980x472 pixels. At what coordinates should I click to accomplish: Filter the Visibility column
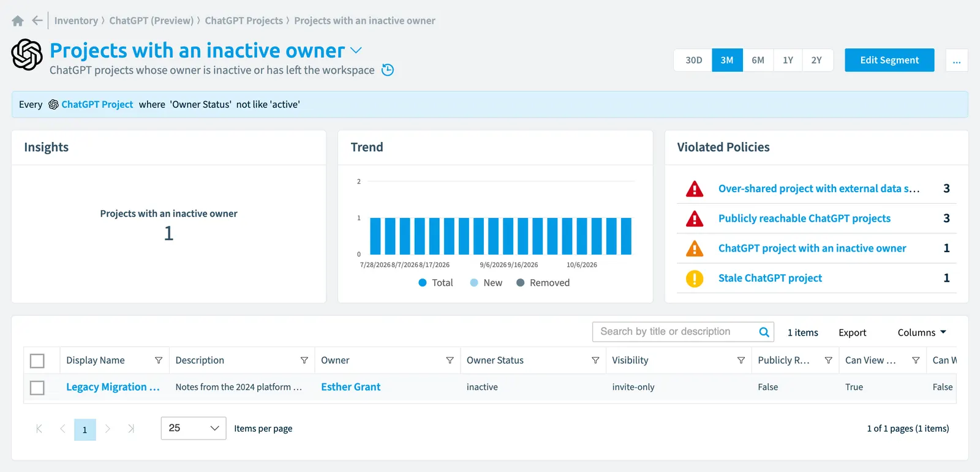(x=741, y=361)
